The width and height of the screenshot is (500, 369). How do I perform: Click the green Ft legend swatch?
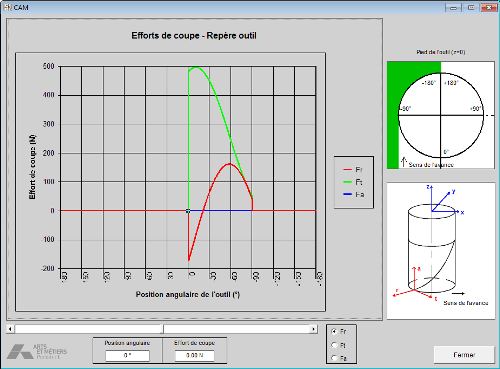(348, 182)
